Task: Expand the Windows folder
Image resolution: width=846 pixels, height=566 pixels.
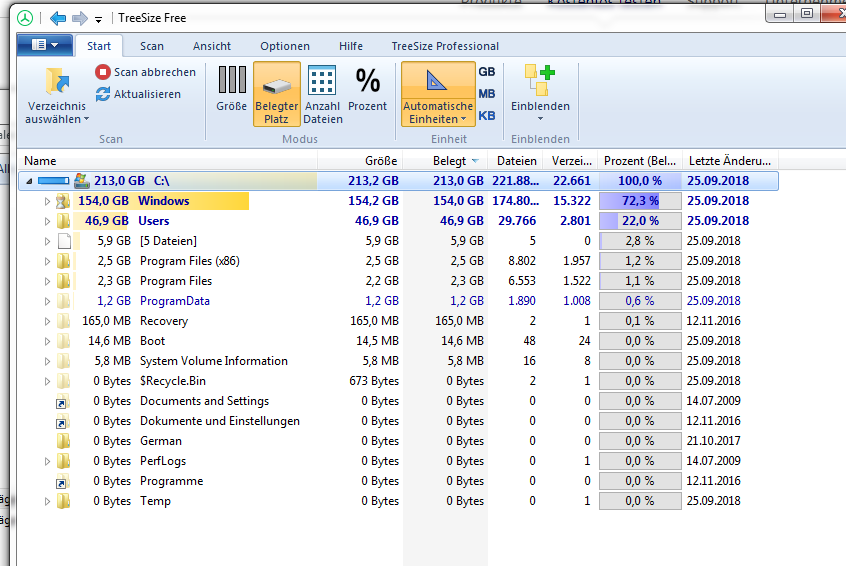Action: click(47, 201)
